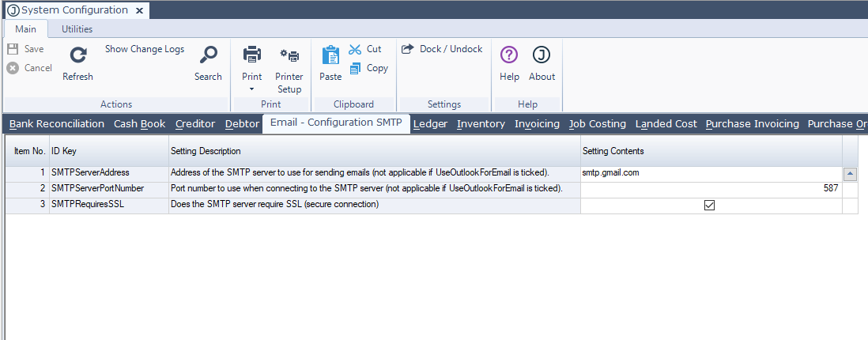This screenshot has height=340, width=868.
Task: Select the Inventory settings tab
Action: pyautogui.click(x=481, y=124)
